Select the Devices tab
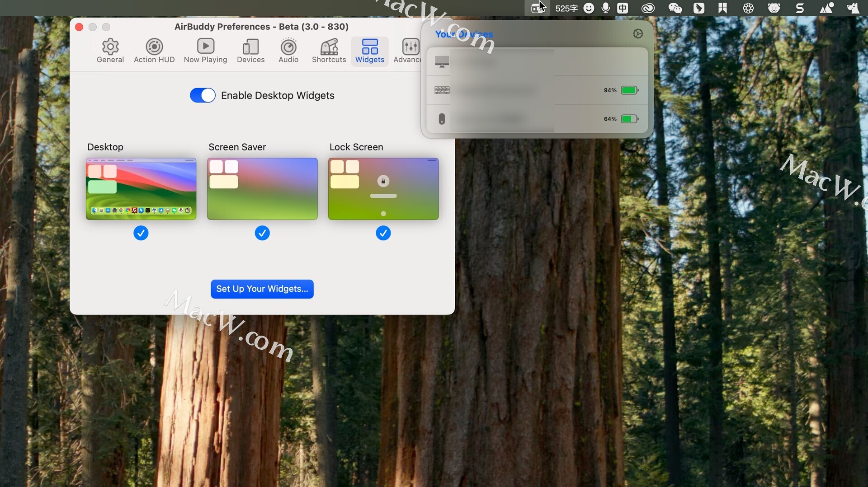The height and width of the screenshot is (487, 868). pyautogui.click(x=250, y=51)
